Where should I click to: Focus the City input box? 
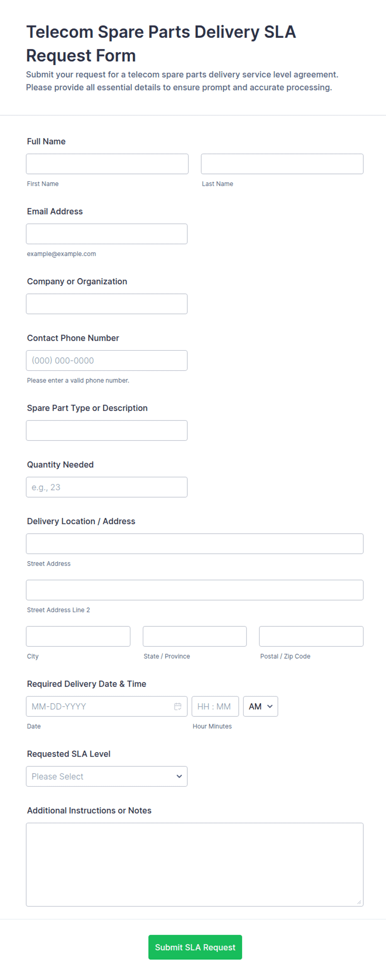(78, 636)
